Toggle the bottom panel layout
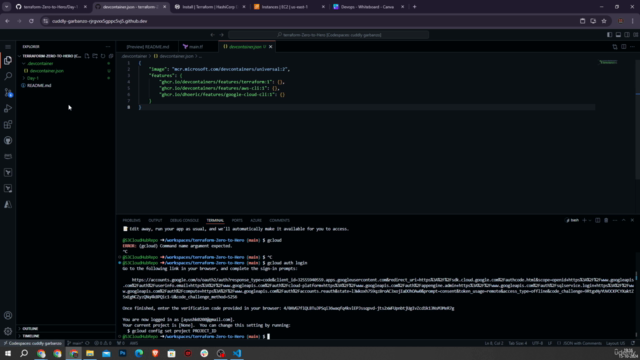Viewport: 640px width, 360px height. pos(618,35)
